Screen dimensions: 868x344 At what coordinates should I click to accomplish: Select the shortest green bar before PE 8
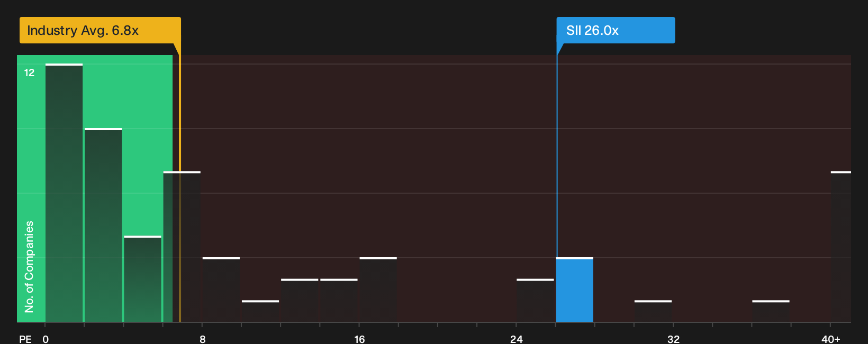pos(142,279)
